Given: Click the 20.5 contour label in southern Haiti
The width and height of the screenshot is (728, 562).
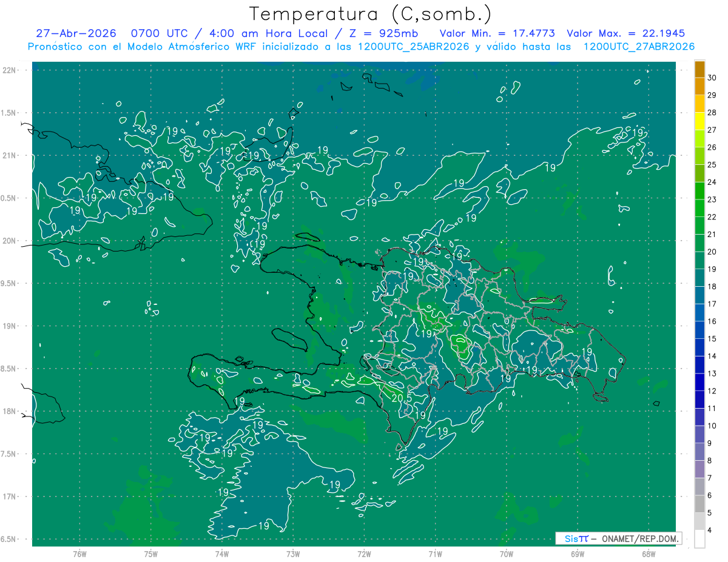Looking at the screenshot, I should tap(401, 398).
